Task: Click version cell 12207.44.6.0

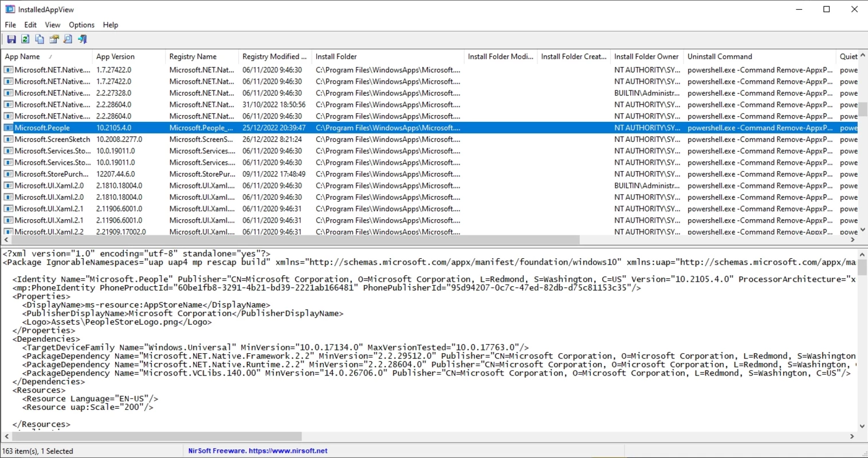Action: [115, 174]
